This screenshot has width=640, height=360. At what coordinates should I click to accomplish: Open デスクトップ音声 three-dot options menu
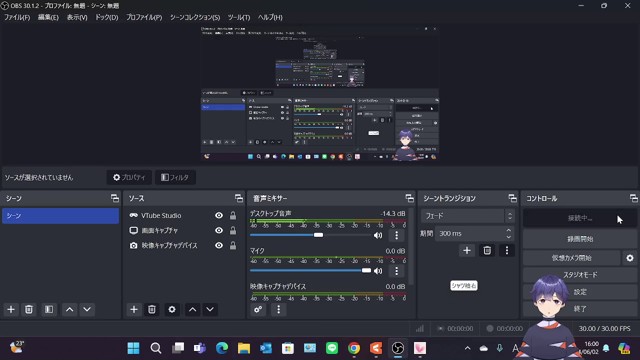[396, 235]
